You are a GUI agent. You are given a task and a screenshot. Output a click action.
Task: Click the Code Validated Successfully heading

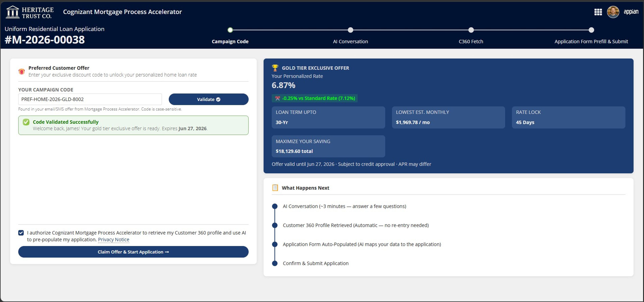tap(66, 122)
